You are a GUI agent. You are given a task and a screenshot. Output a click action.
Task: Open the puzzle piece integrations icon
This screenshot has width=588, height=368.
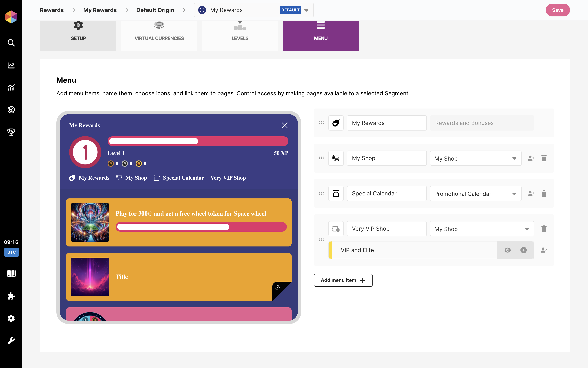[11, 296]
